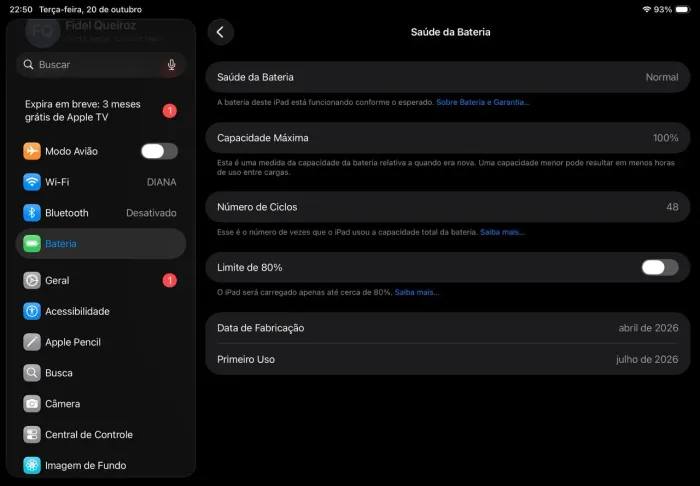This screenshot has width=700, height=486.
Task: Tap the Saúde da Bateria page title
Action: click(x=450, y=32)
